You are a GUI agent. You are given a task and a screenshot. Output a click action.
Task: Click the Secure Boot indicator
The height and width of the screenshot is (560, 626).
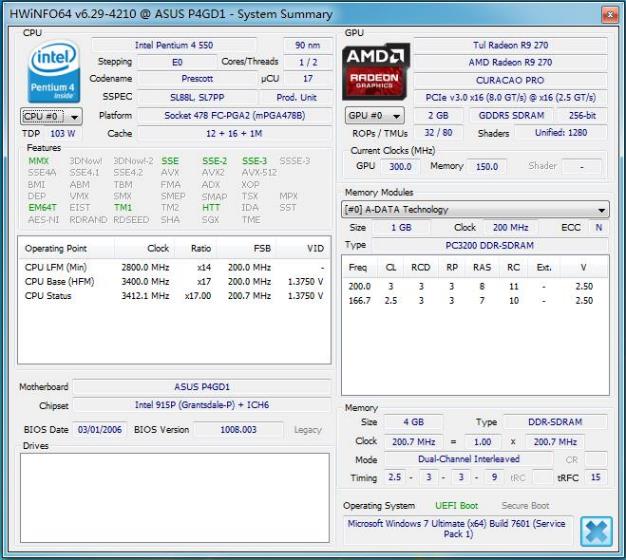click(526, 506)
